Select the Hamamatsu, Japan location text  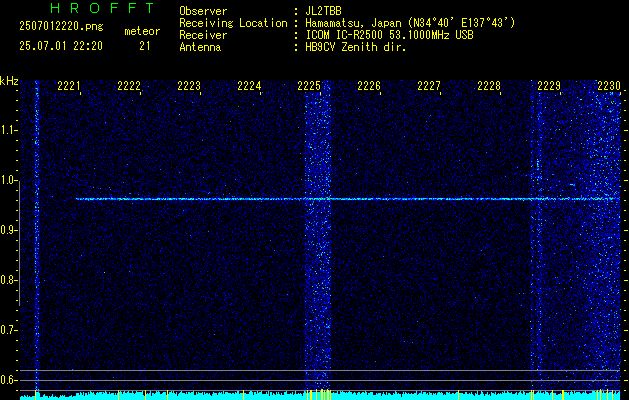pos(410,23)
